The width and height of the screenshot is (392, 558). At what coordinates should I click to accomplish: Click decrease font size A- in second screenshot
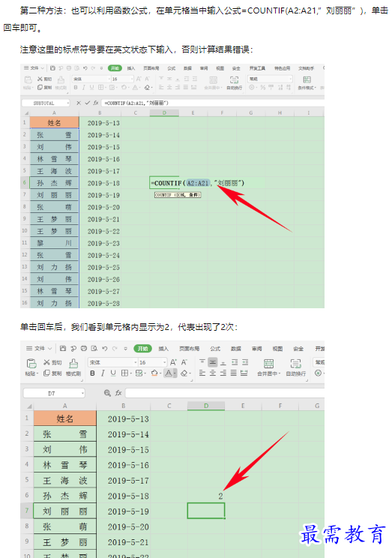tap(184, 362)
